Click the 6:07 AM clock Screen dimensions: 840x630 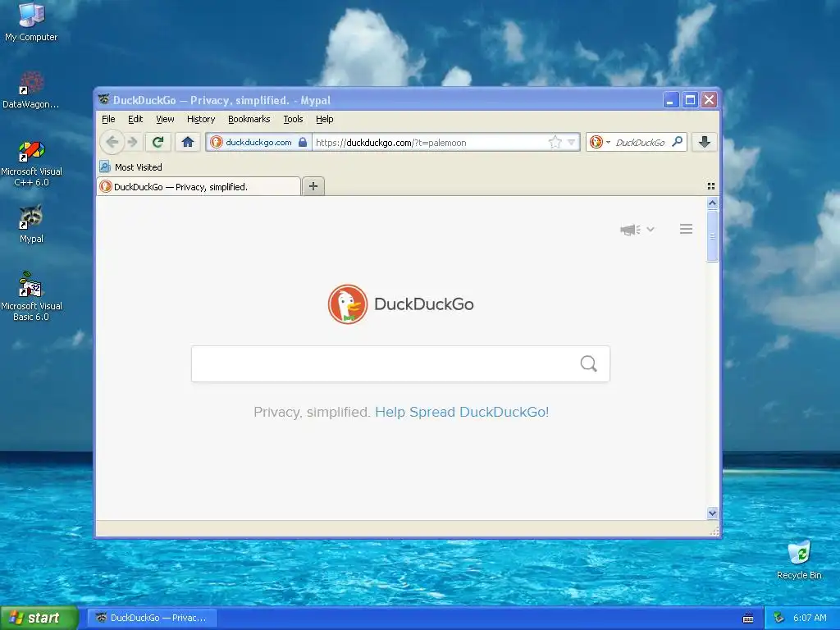(x=810, y=618)
